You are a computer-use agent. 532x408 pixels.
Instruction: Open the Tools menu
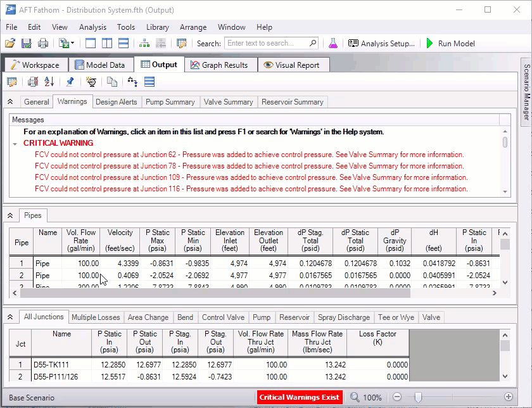tap(126, 27)
